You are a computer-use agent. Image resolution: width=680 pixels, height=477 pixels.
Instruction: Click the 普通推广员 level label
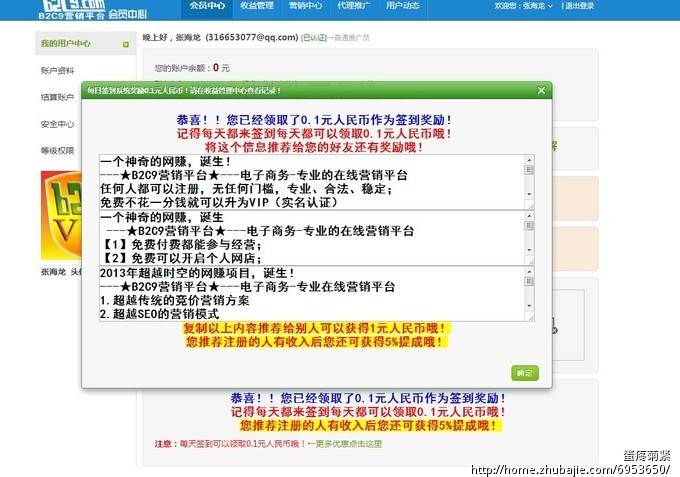[352, 38]
